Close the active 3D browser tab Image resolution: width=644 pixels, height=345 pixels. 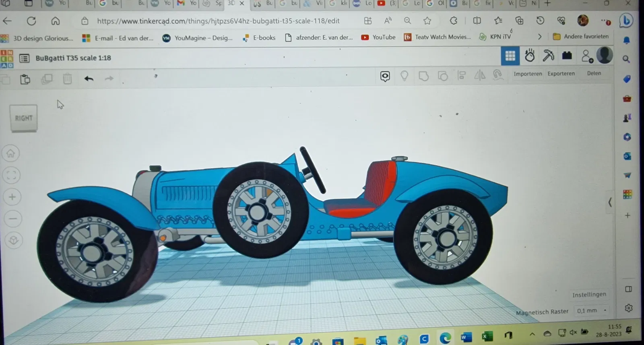pos(242,3)
